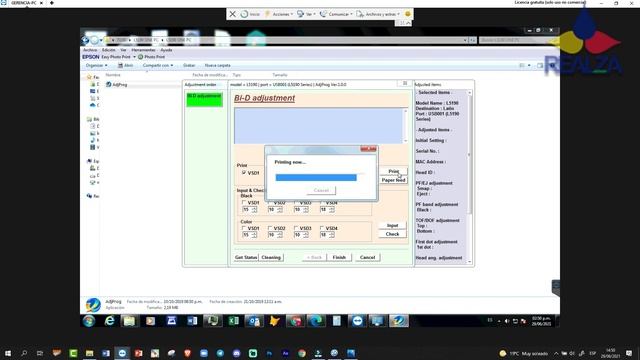Open the Ver dropdown in the TeamViewer toolbar
The height and width of the screenshot is (360, 640).
tap(307, 14)
